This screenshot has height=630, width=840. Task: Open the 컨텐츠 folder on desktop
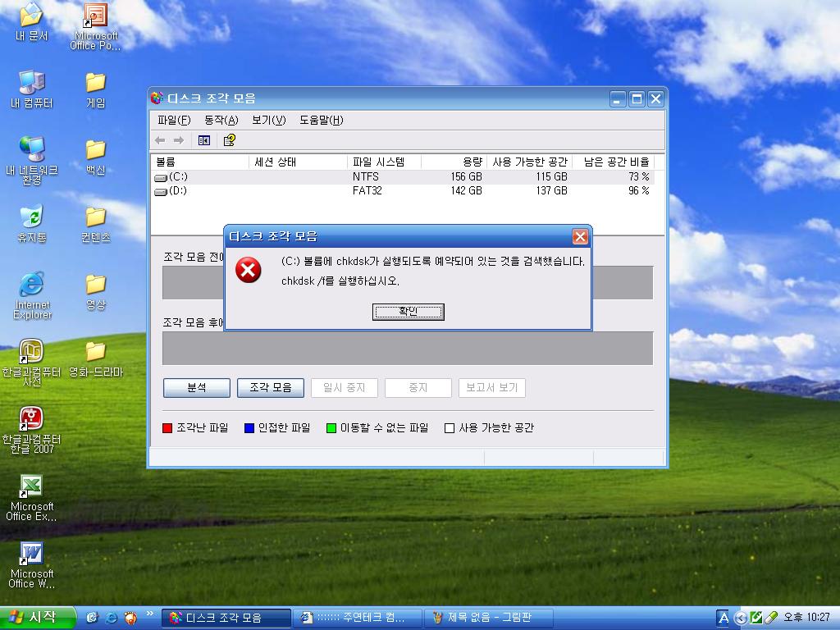[95, 225]
